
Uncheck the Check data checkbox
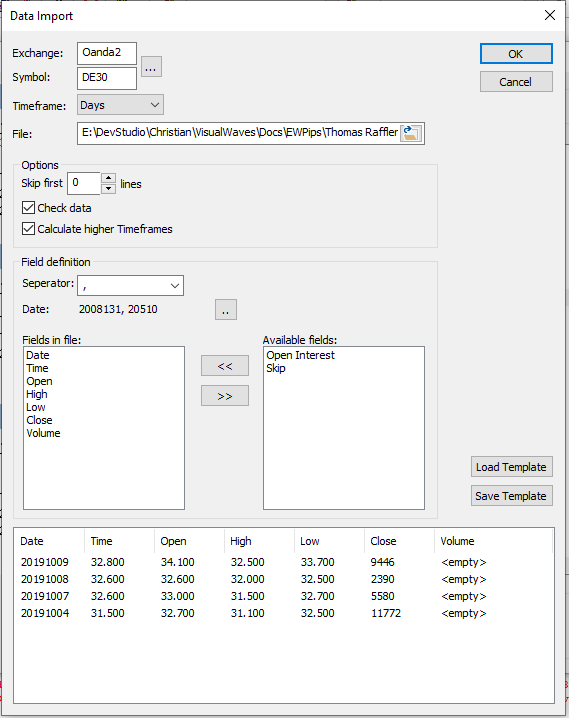pos(28,207)
